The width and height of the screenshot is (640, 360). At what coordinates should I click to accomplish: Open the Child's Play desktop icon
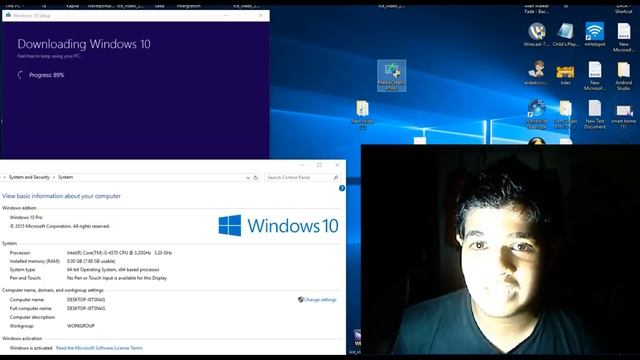566,35
